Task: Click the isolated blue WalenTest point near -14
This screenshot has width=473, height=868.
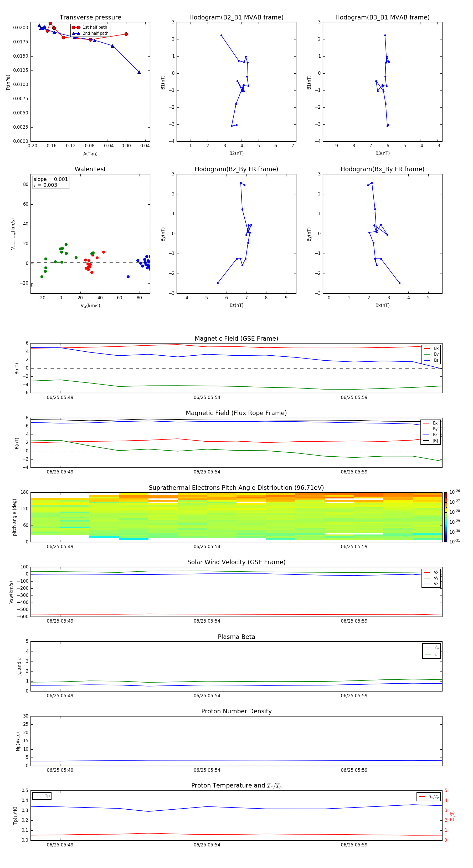Action: 128,277
